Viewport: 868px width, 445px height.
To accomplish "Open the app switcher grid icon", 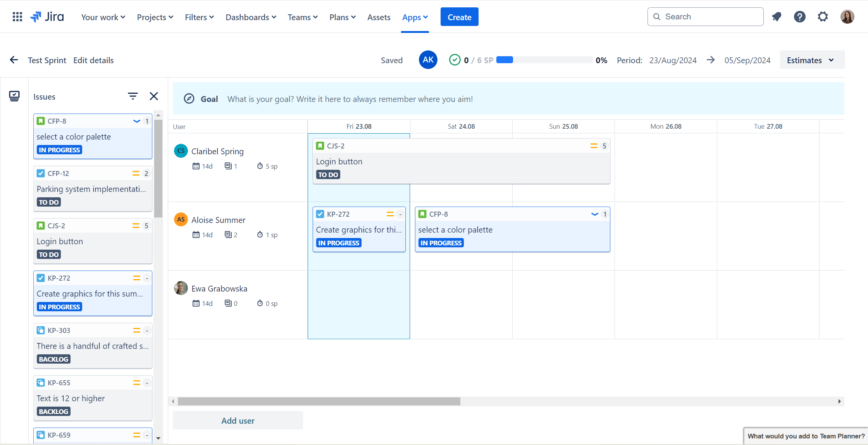I will click(x=17, y=17).
